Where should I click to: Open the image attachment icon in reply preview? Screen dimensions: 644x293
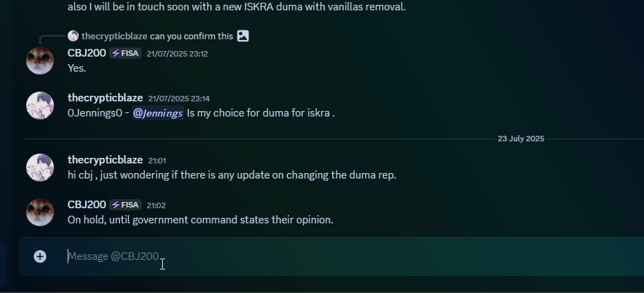pyautogui.click(x=243, y=36)
